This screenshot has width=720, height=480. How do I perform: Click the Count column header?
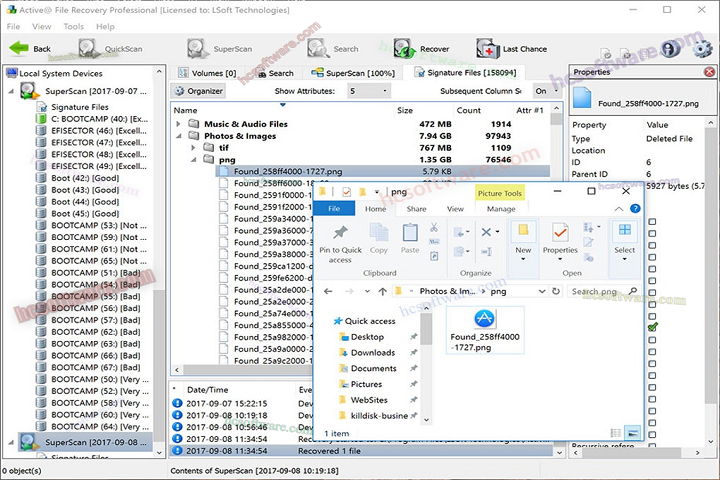click(x=468, y=110)
